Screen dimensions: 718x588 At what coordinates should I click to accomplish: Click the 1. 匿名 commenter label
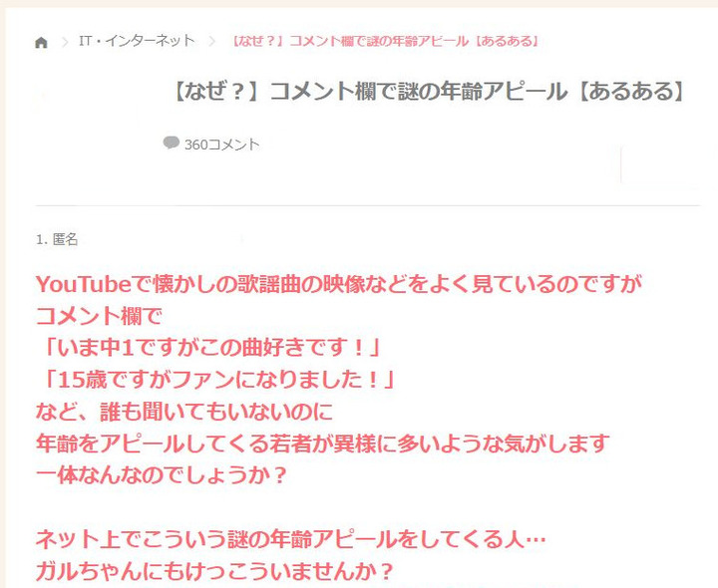(x=57, y=239)
